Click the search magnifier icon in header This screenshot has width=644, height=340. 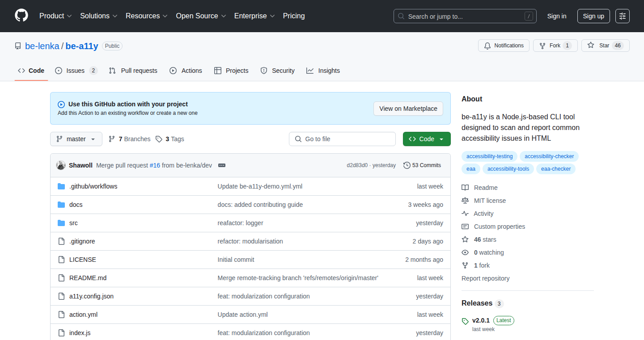point(401,17)
